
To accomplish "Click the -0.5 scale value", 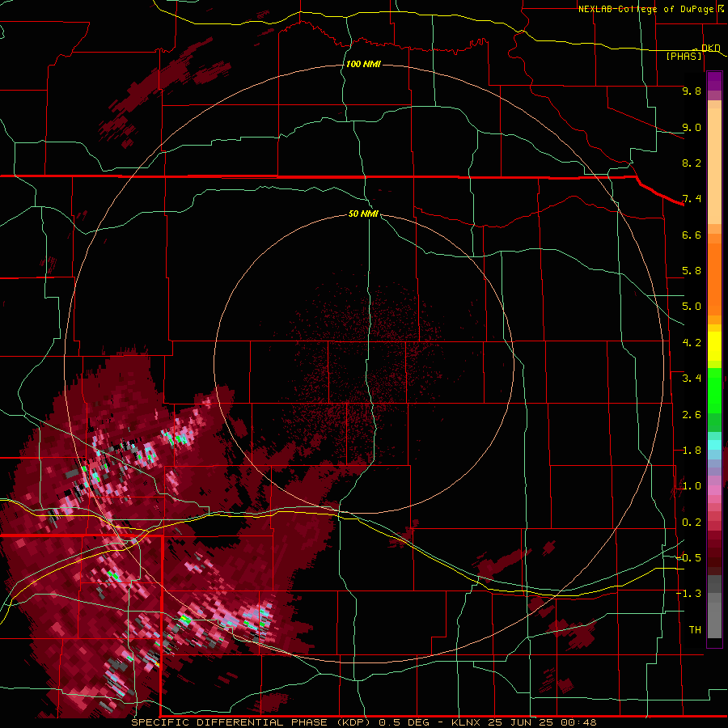I will tap(688, 558).
